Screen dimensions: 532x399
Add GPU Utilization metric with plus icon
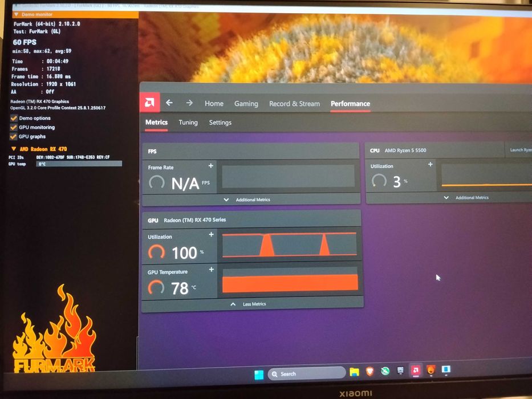pyautogui.click(x=211, y=234)
